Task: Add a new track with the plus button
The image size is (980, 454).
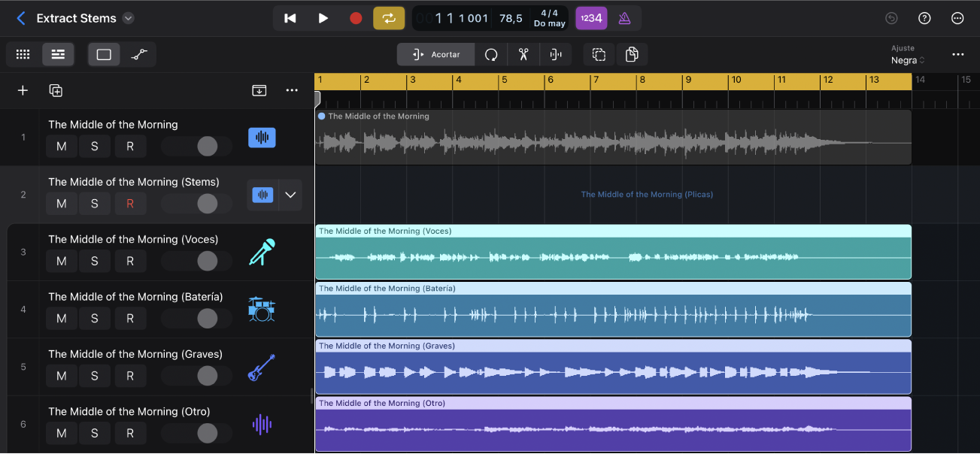Action: [22, 89]
